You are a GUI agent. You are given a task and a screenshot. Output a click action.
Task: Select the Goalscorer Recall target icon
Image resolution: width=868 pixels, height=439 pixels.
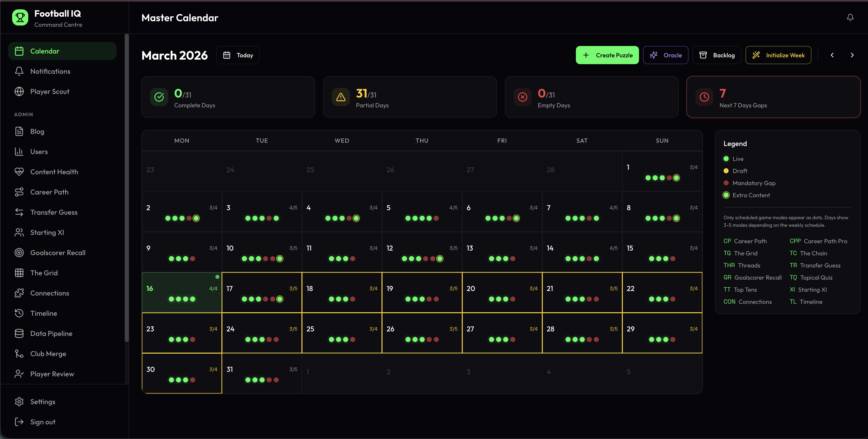click(x=19, y=253)
